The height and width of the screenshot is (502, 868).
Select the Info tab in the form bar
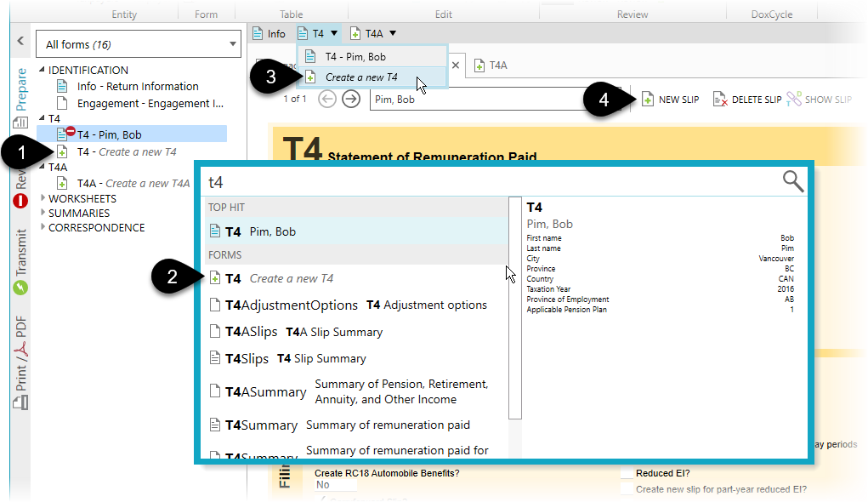click(269, 34)
